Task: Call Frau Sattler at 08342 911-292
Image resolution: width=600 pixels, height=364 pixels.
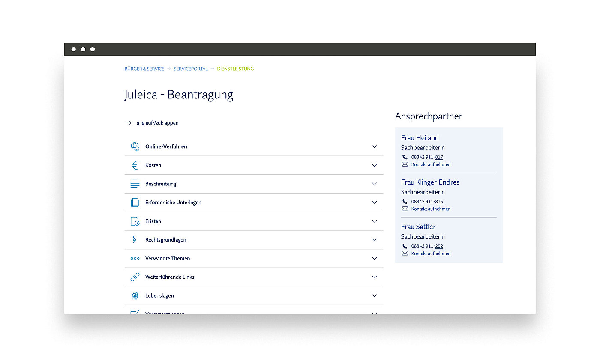Action: click(427, 246)
